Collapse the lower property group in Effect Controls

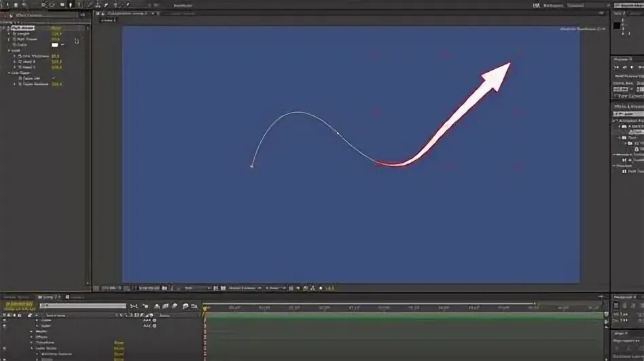click(9, 73)
